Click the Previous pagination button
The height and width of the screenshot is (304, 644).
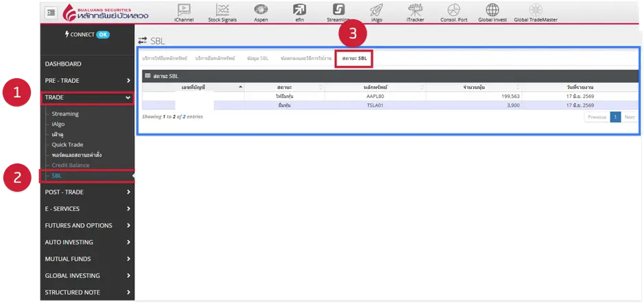click(x=597, y=117)
